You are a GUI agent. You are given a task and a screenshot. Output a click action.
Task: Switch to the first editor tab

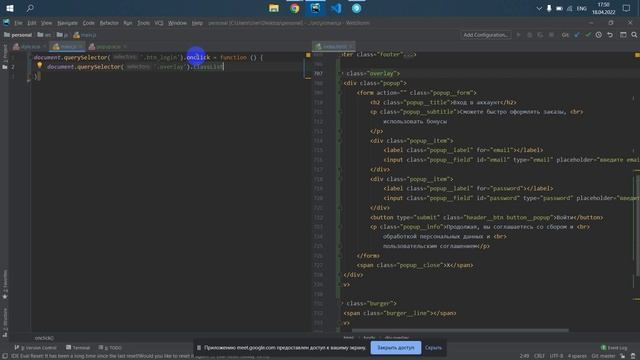(29, 47)
